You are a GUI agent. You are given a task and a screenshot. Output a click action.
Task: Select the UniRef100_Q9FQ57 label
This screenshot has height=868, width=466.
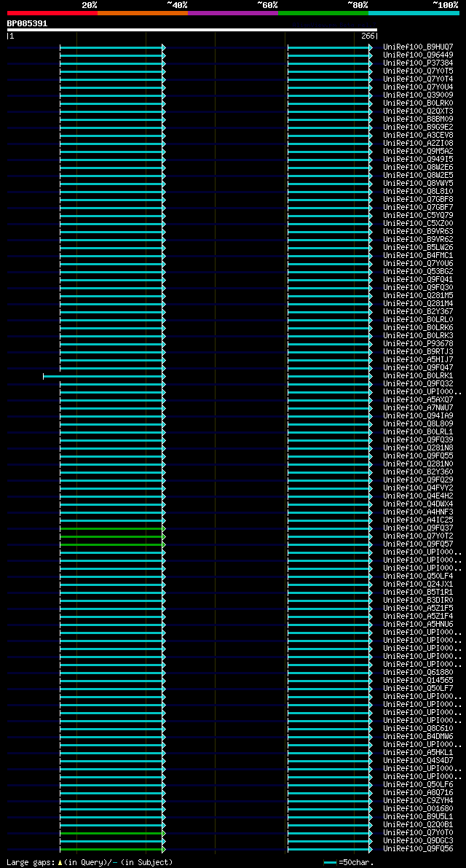pos(418,544)
